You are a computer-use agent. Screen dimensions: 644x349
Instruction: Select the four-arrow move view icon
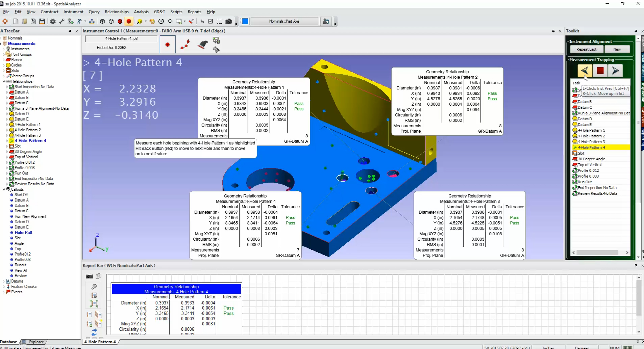(x=170, y=21)
